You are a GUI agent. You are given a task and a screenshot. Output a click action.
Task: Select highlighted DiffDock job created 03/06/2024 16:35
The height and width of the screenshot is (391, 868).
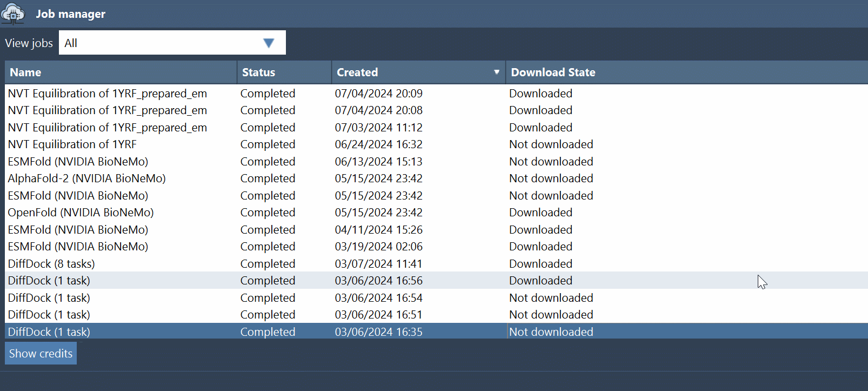coord(49,332)
